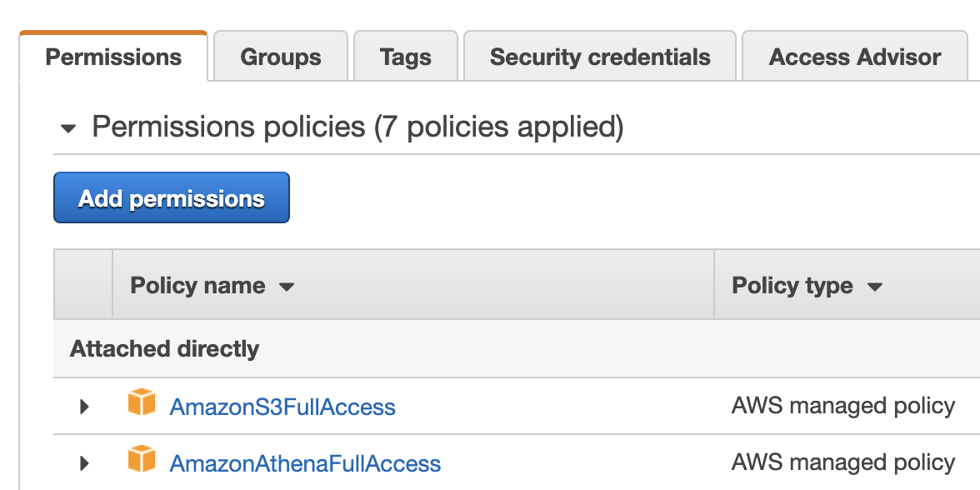Open the Groups tab

(281, 57)
